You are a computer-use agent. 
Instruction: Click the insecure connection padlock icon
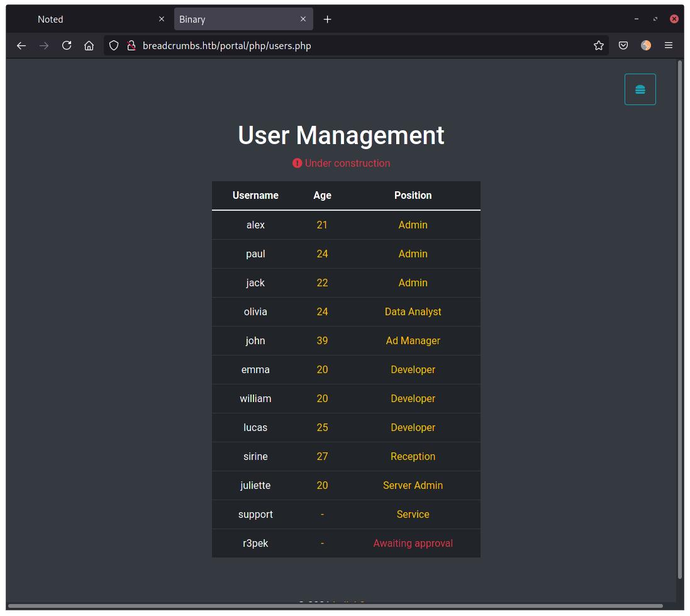131,45
